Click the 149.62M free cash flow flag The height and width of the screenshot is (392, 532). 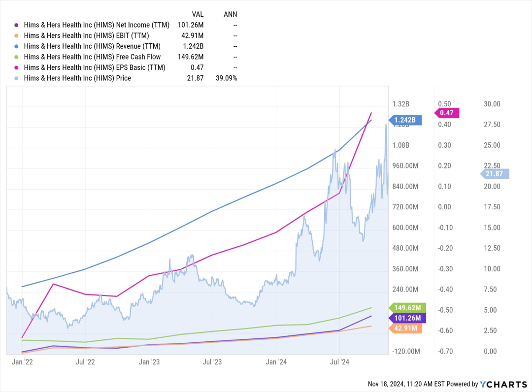coord(407,308)
